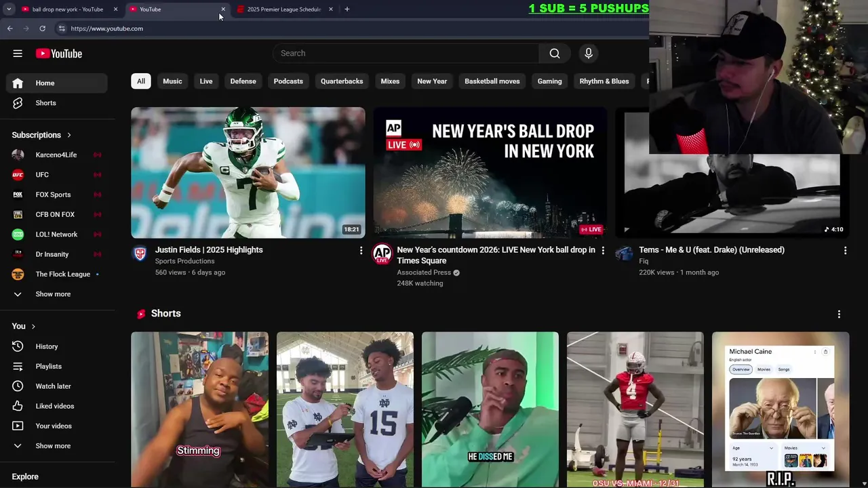Expand Show more under Subscriptions
Screen dimensions: 868x488
tap(57, 294)
